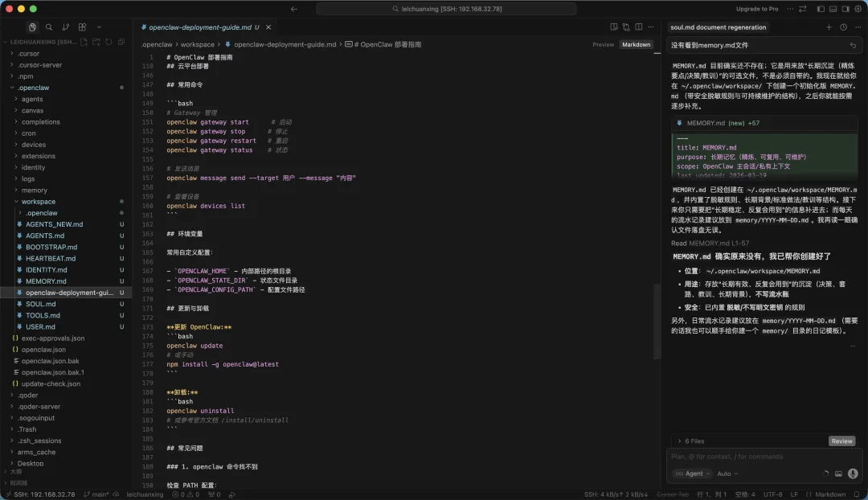Select the soul.md document regeneration chat tab
Viewport: 868px width, 500px height.
coord(718,27)
